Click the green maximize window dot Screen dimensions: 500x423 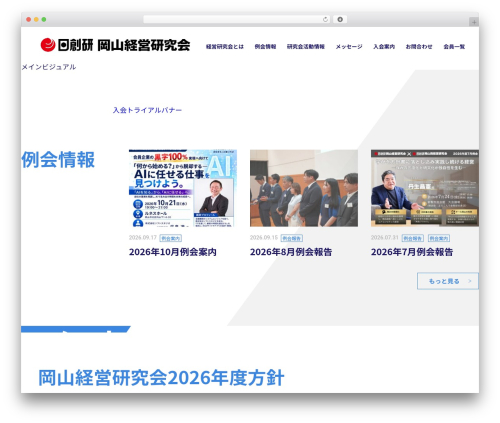pyautogui.click(x=44, y=20)
